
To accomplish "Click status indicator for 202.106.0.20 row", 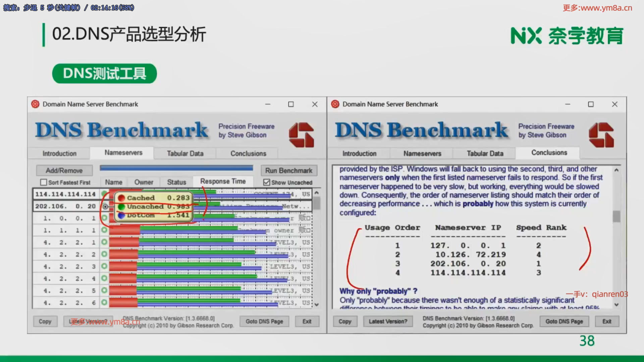I will tap(105, 206).
